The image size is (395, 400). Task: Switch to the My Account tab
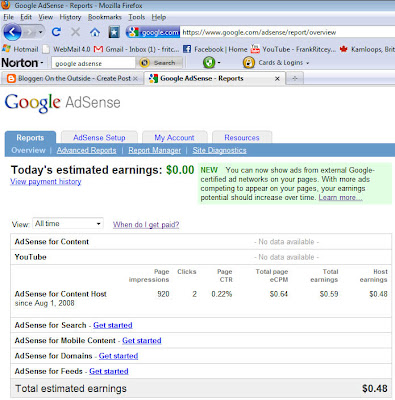pos(174,137)
